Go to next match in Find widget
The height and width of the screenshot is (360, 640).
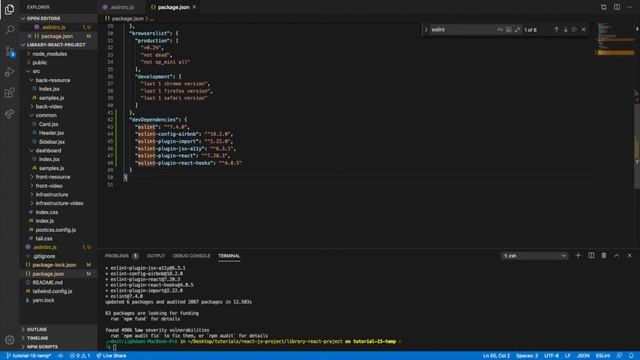click(565, 29)
